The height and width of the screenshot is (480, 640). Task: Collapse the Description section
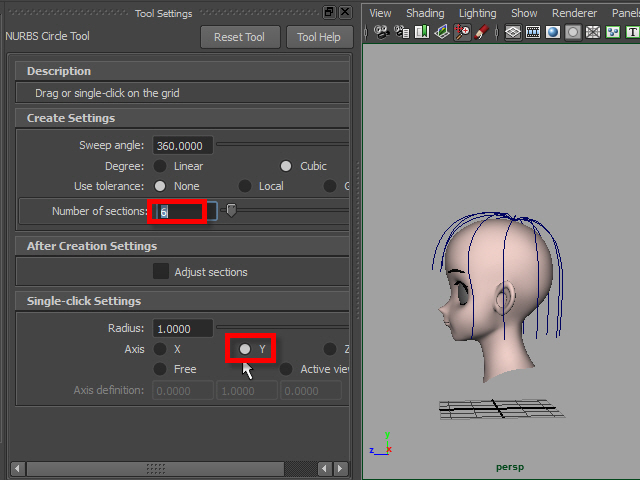coord(182,71)
